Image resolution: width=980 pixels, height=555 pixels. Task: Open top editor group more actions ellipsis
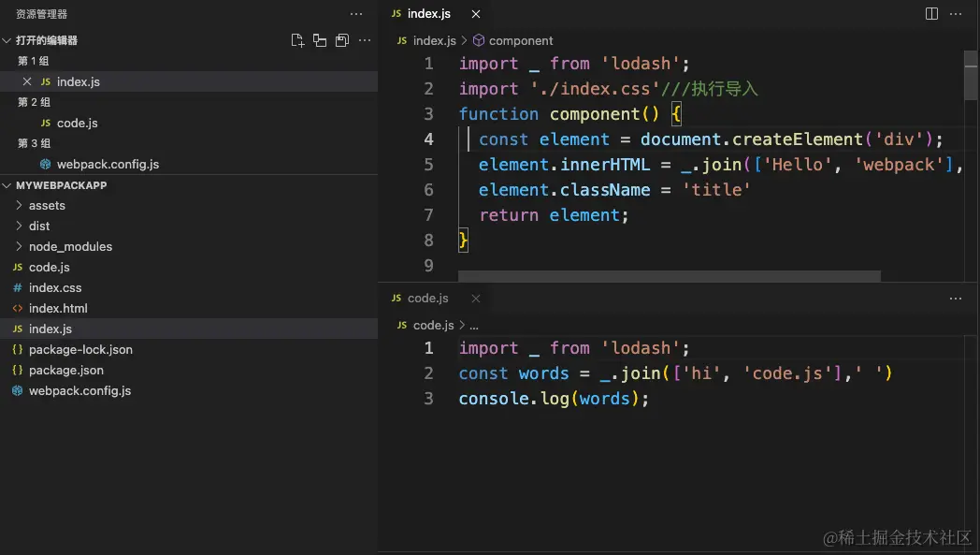(956, 14)
